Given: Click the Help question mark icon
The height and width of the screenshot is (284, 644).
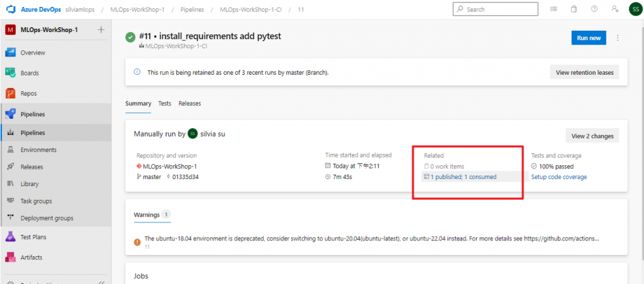Looking at the screenshot, I should pos(594,9).
